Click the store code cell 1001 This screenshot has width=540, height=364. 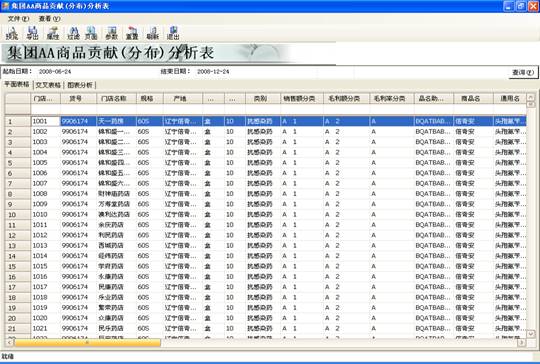point(45,121)
